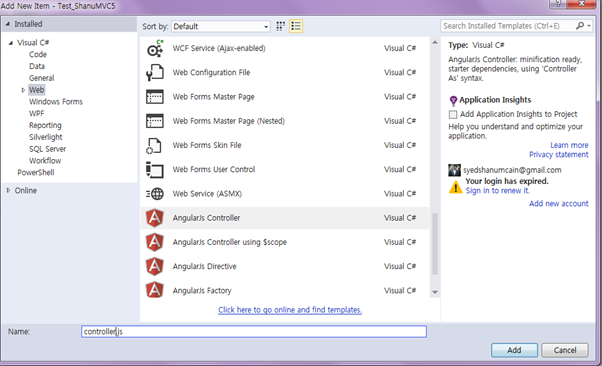Select the WCF Service (Ajax-enabled) template icon

[155, 48]
